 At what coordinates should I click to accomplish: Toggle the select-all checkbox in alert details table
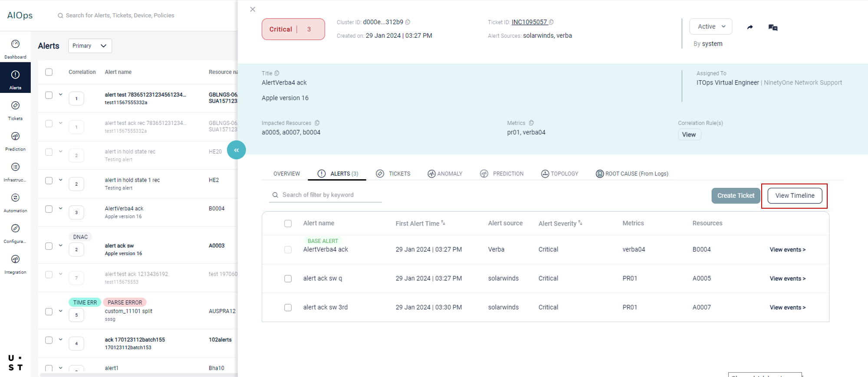[288, 223]
